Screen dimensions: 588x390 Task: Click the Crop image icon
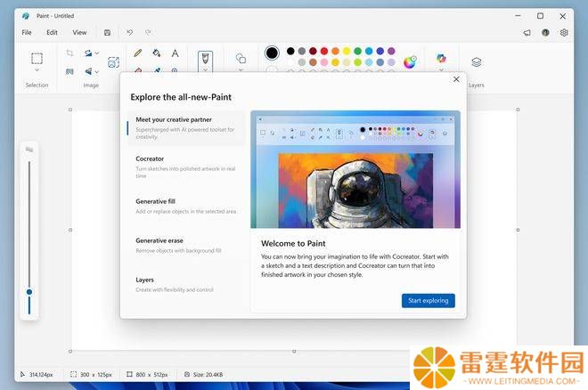pos(69,53)
